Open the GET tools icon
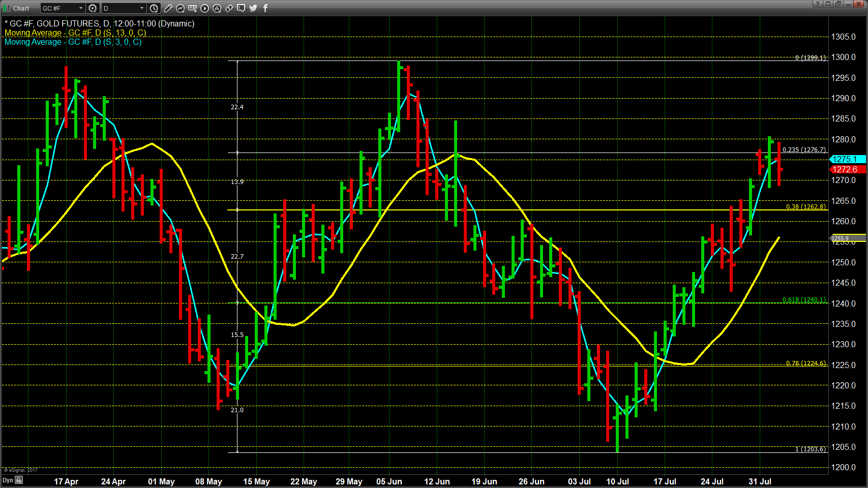Screen dimensions: 868x488 click(x=192, y=8)
